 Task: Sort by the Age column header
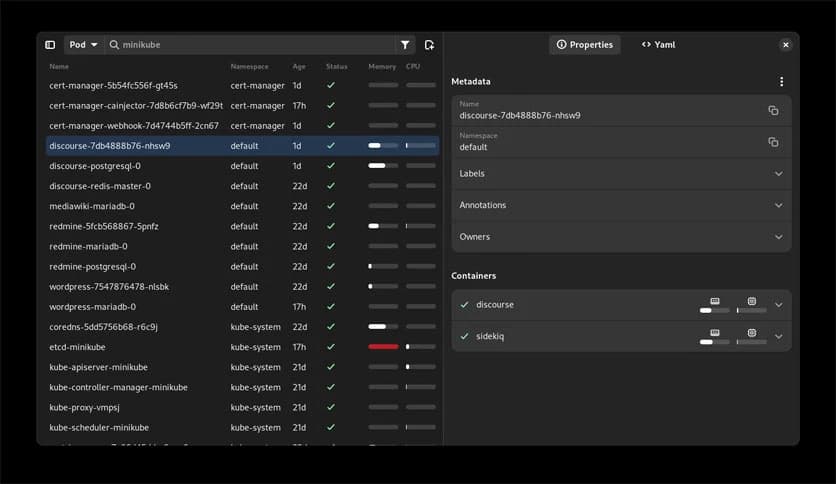click(299, 67)
